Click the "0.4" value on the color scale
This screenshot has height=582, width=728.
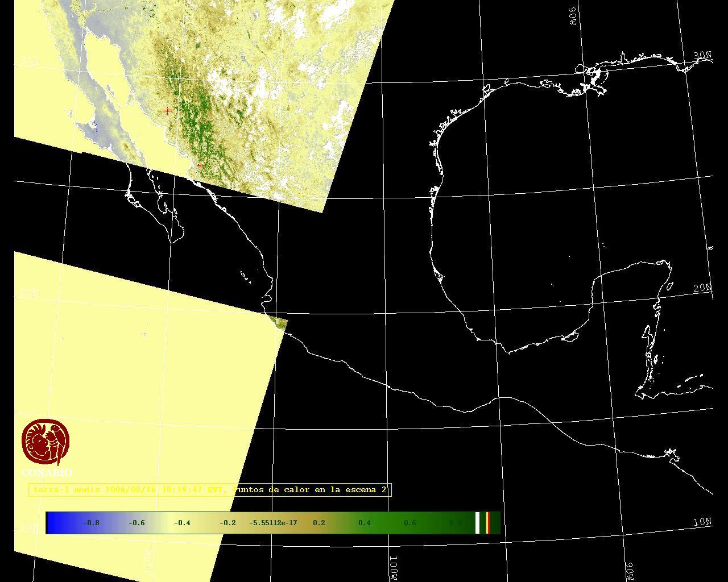(x=365, y=523)
